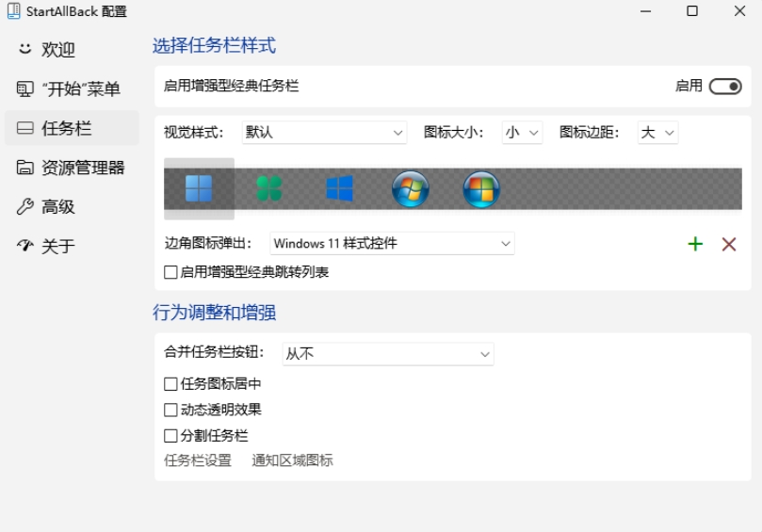Click the wrench icon beside 高级

[x=24, y=206]
